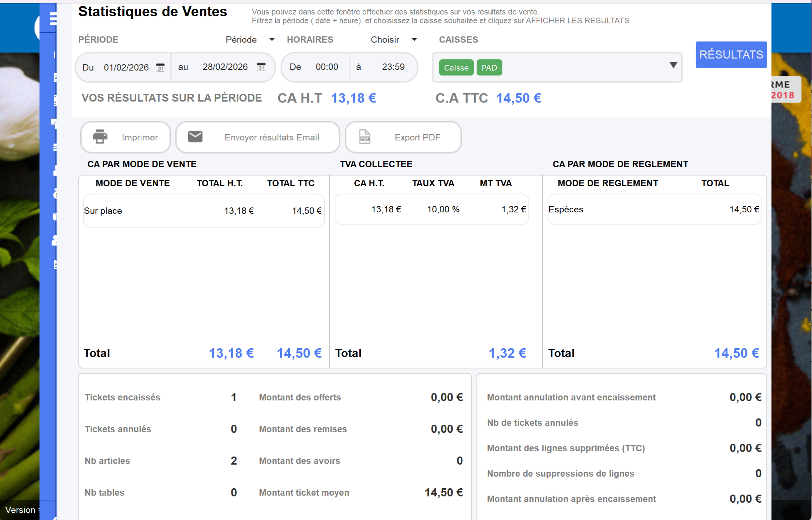Open calendar picker beside 28/02/2026
Viewport: 812px width, 520px height.
(261, 67)
